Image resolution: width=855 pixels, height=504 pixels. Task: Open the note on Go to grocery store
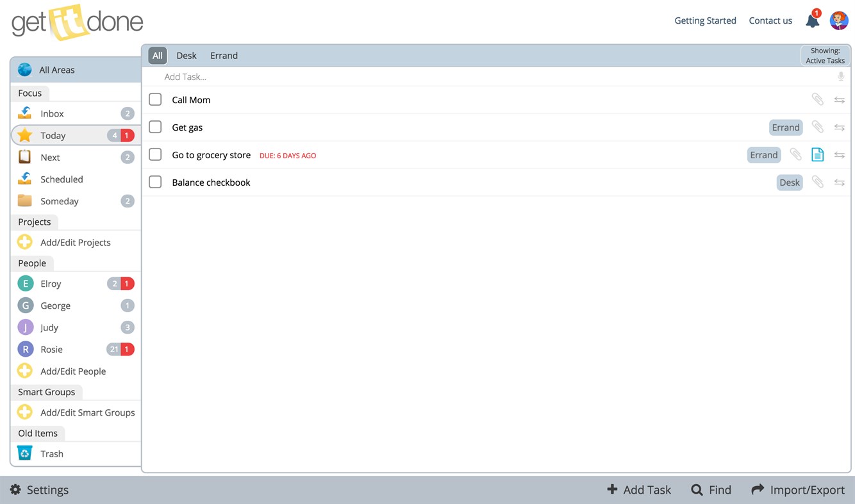point(817,154)
